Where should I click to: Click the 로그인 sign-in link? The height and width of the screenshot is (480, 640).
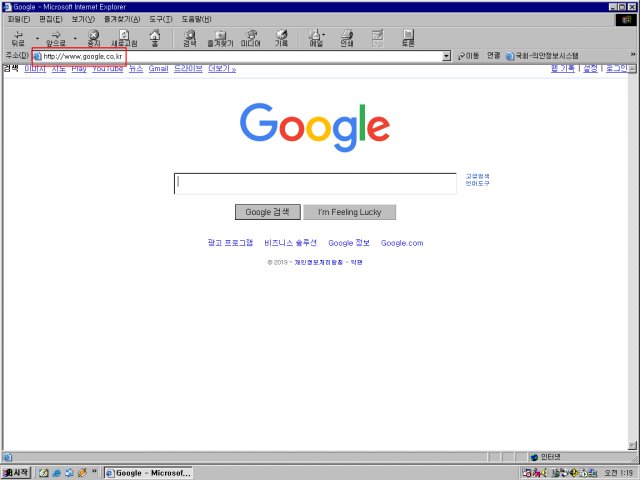[x=616, y=69]
